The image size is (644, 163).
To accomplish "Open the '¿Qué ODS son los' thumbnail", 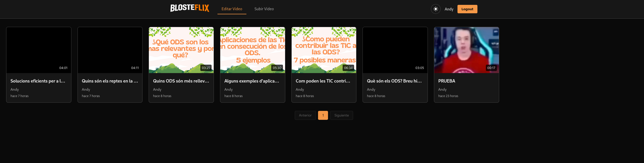I will [x=181, y=50].
